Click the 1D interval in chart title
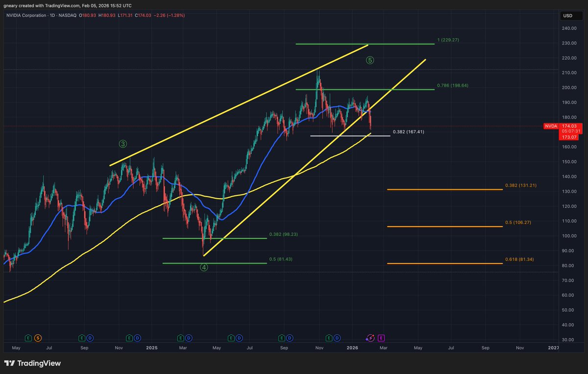Viewport: 588px width, 374px height. tap(52, 16)
